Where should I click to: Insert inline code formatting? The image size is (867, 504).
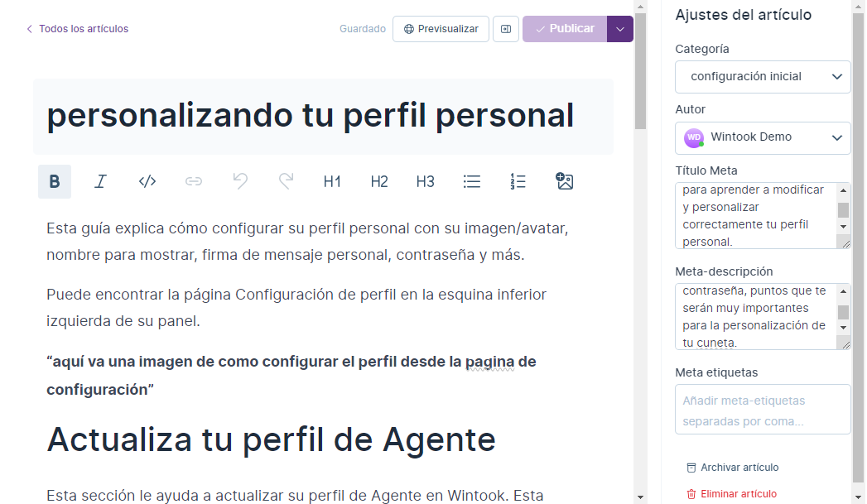pyautogui.click(x=147, y=181)
